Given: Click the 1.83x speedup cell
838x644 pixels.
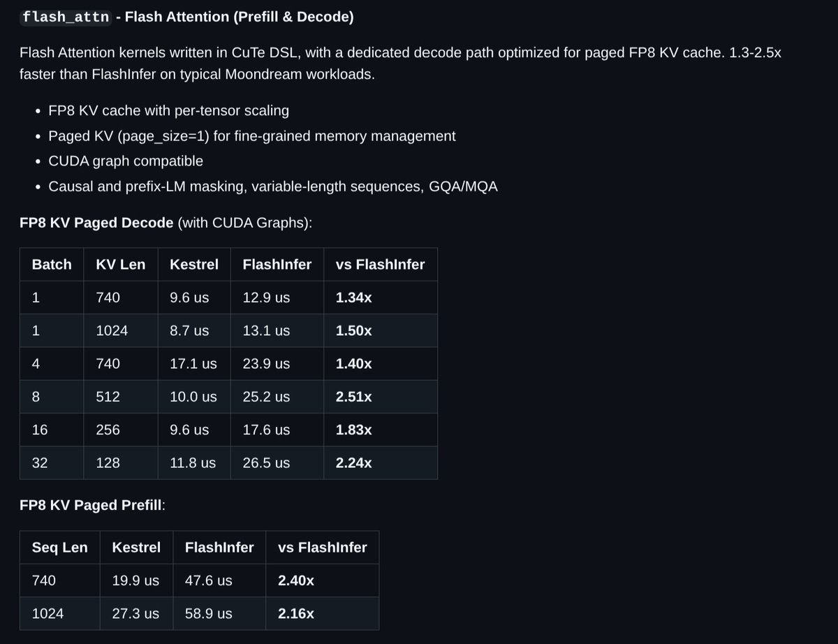Looking at the screenshot, I should [354, 430].
